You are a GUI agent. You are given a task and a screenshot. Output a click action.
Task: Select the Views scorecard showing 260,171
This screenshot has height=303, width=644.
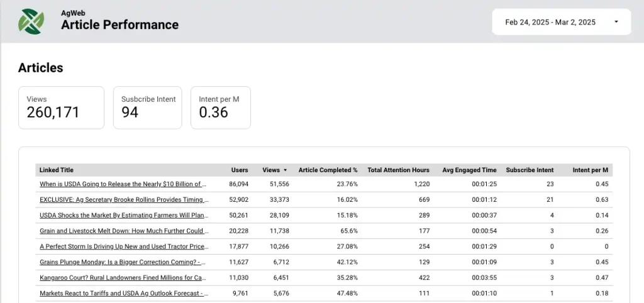[61, 107]
